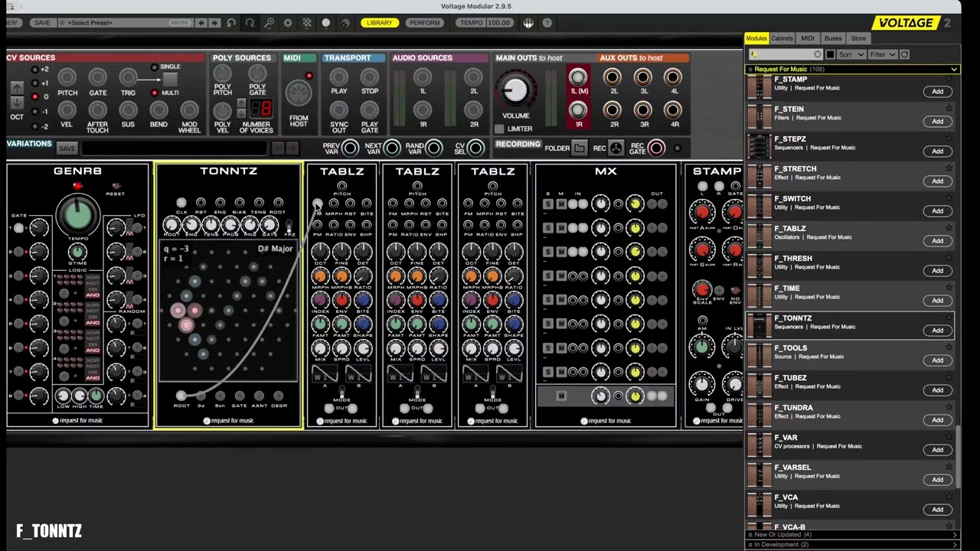Click the transport STOP jack
Screen dimensions: 980x551
tap(370, 77)
